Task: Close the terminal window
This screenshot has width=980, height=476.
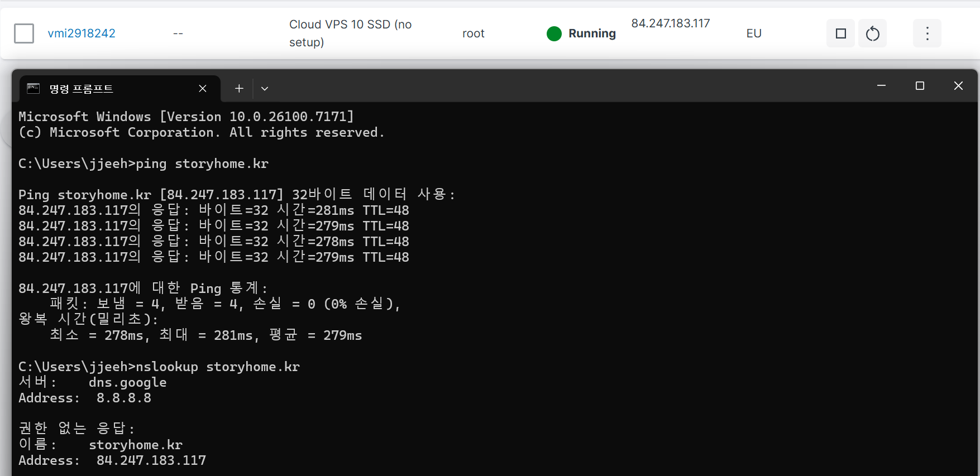Action: [958, 86]
